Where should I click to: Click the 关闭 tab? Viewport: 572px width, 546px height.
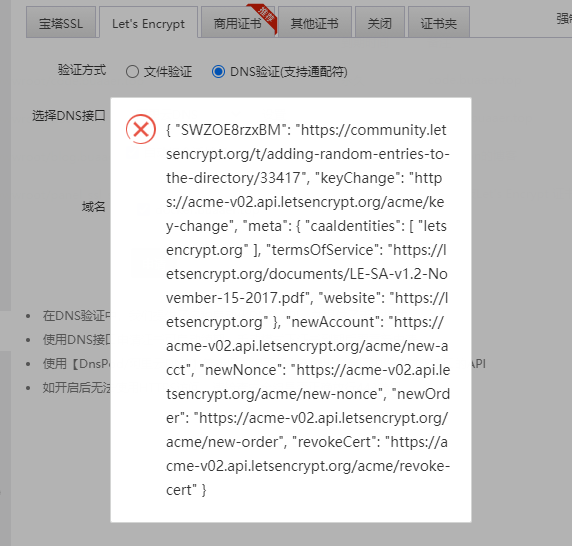point(380,23)
